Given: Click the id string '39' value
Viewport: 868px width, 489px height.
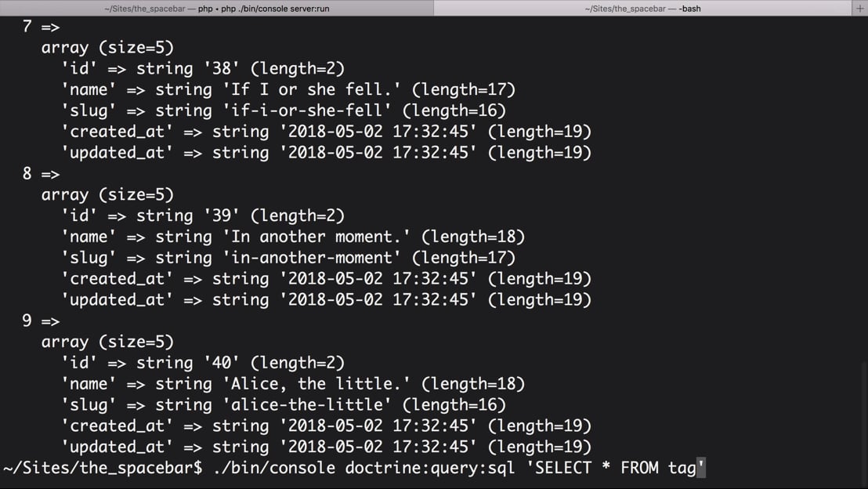Looking at the screenshot, I should point(222,216).
